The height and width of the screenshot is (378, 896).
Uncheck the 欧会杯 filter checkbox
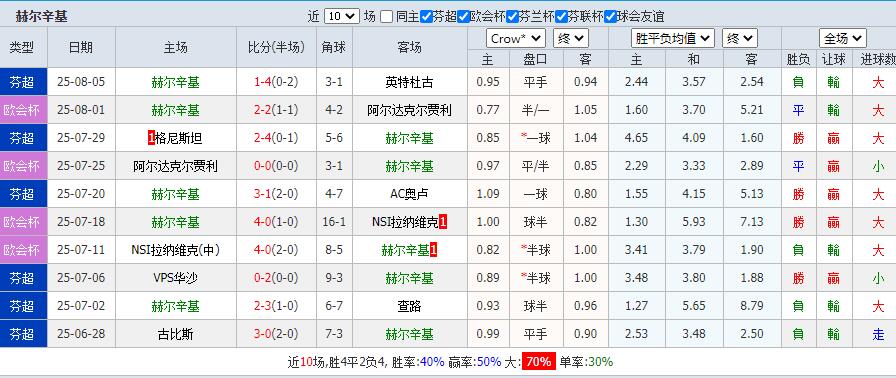[463, 17]
